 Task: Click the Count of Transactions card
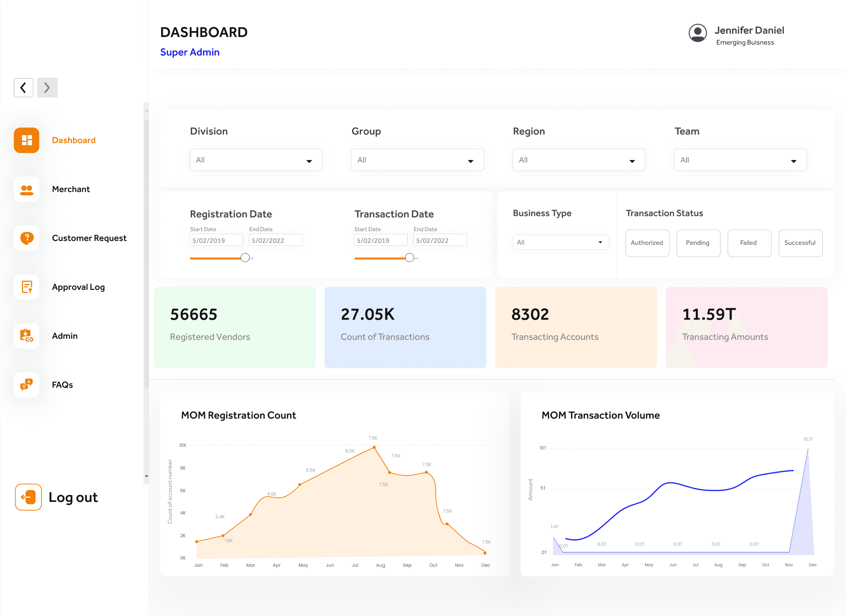click(405, 327)
